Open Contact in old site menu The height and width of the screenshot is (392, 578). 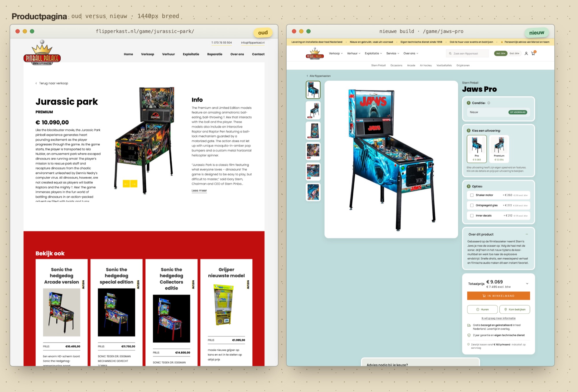(258, 54)
